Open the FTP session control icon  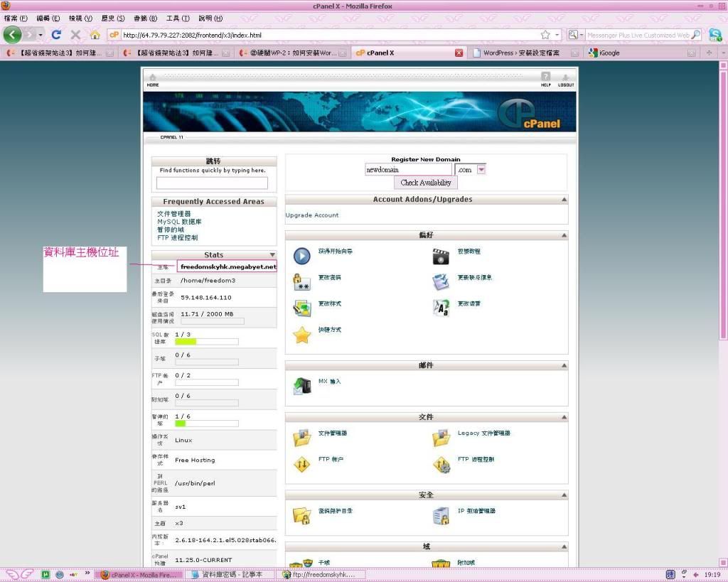[x=441, y=464]
